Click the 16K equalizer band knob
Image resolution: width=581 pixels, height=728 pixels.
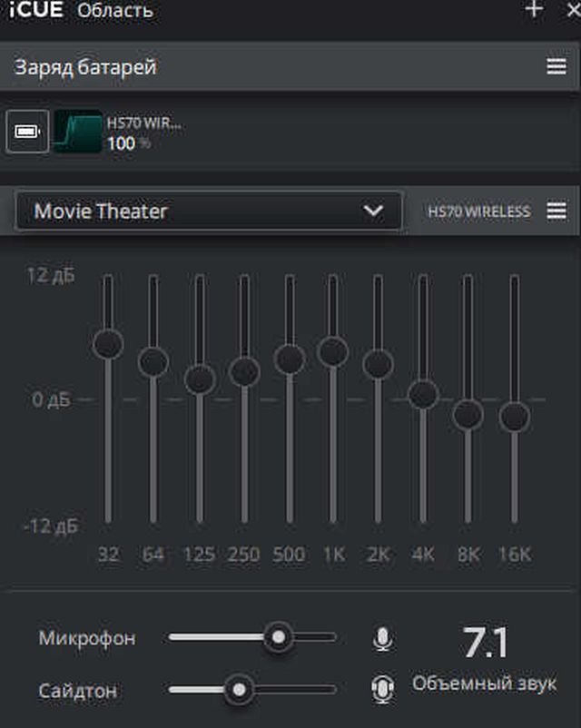click(514, 417)
